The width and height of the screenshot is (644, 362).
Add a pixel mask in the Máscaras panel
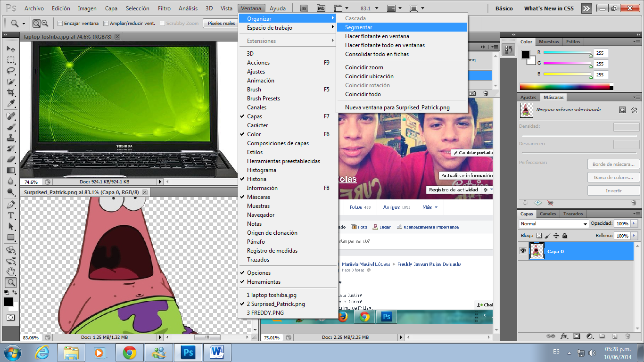(622, 110)
